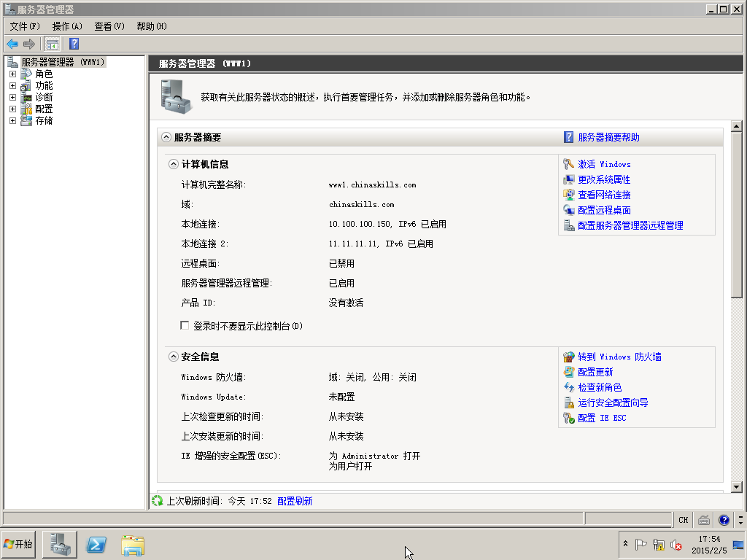Click the monitor icon beside 更改系统属性

(568, 179)
